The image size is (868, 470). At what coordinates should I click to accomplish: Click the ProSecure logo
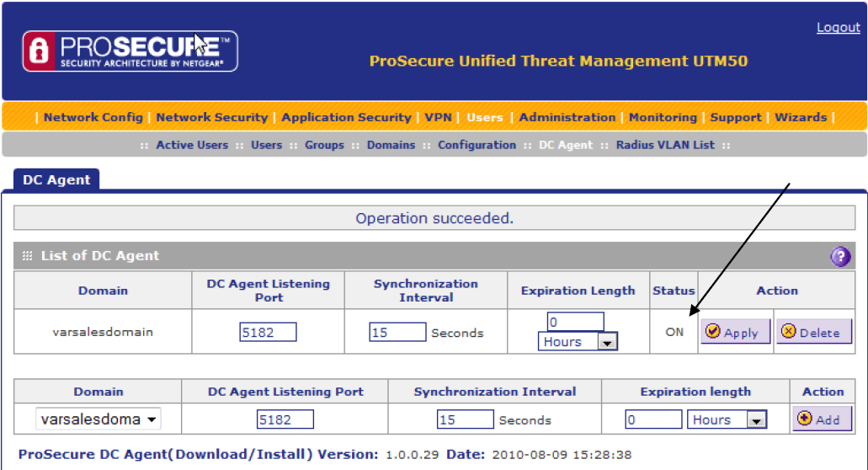tap(130, 51)
